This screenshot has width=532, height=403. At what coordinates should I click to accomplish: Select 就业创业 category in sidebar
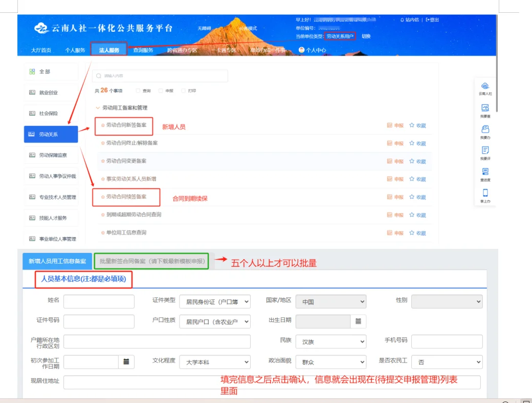(x=51, y=92)
